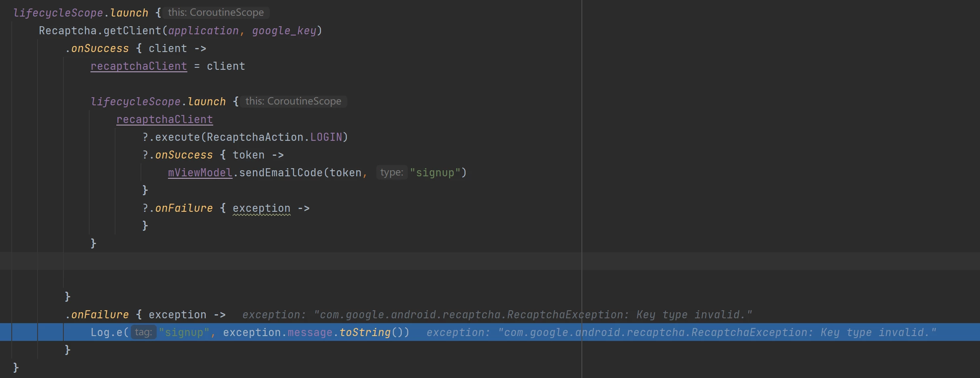
Task: Click recaptchaClient on the line before ?.execute
Action: [165, 119]
